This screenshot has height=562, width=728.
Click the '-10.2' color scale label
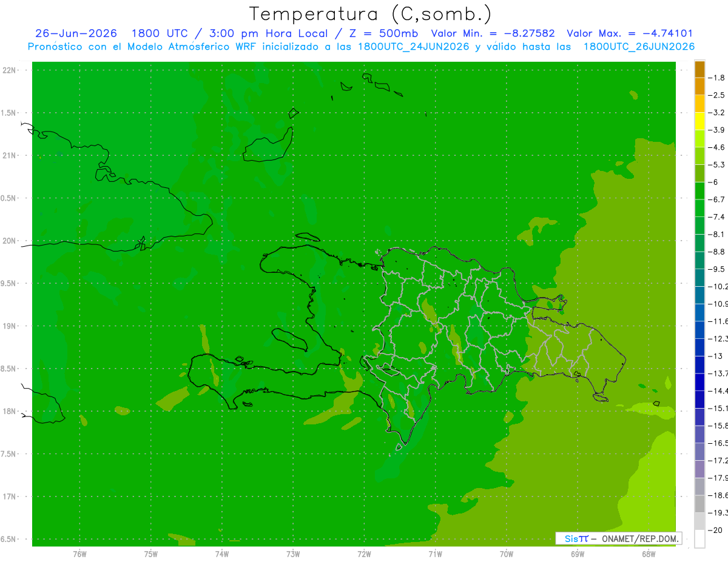point(718,286)
